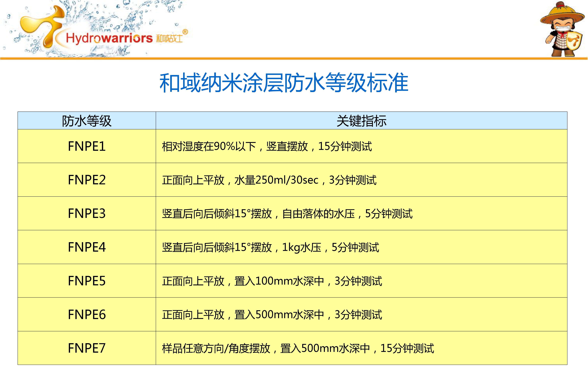Select the FNPE4 cell

pos(87,247)
